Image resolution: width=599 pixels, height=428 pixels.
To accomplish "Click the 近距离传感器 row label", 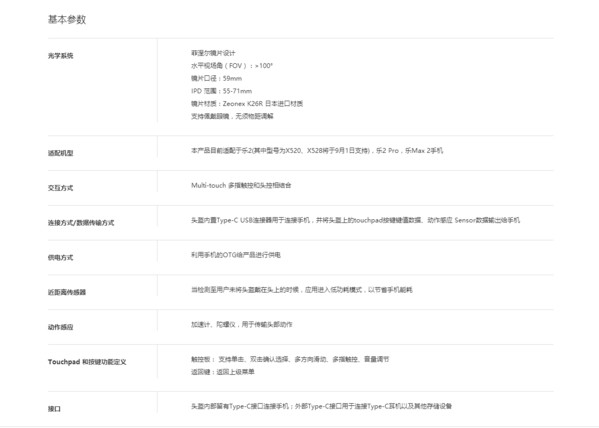I will [67, 292].
